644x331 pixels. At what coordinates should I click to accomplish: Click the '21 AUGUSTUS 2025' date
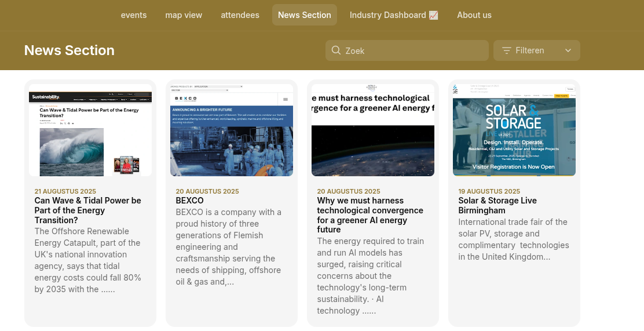65,191
